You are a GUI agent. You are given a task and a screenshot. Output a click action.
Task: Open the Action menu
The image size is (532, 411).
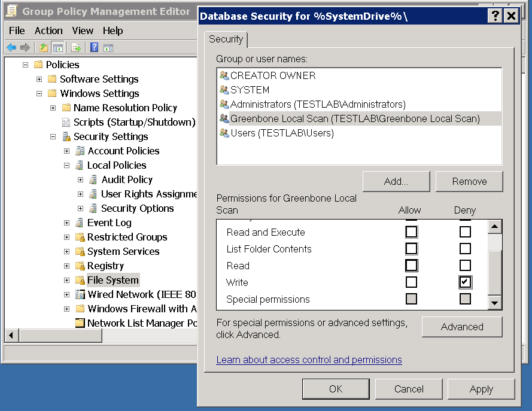tap(48, 31)
